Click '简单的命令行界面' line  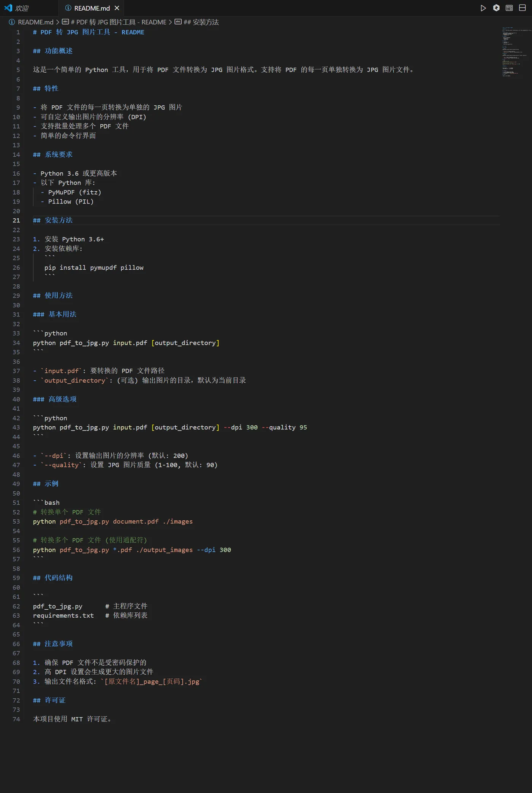click(x=64, y=136)
